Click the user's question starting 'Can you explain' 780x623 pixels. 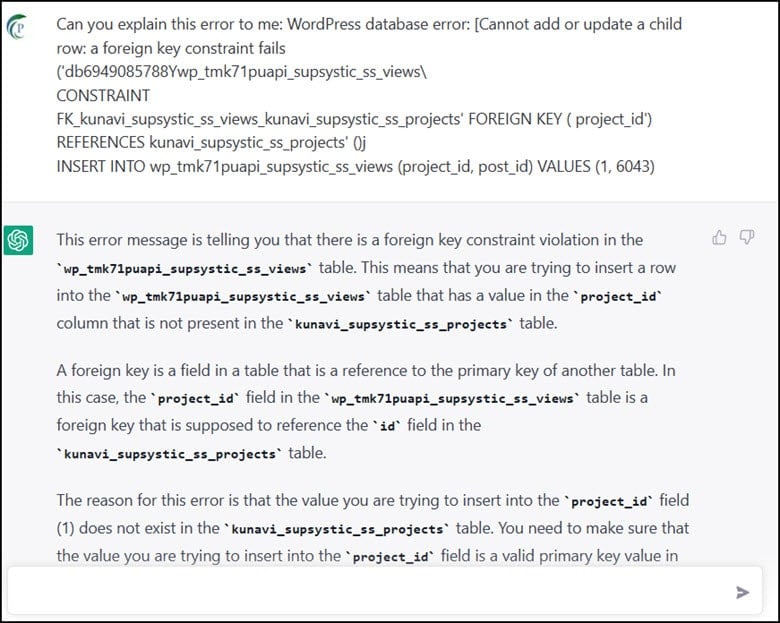pyautogui.click(x=369, y=95)
